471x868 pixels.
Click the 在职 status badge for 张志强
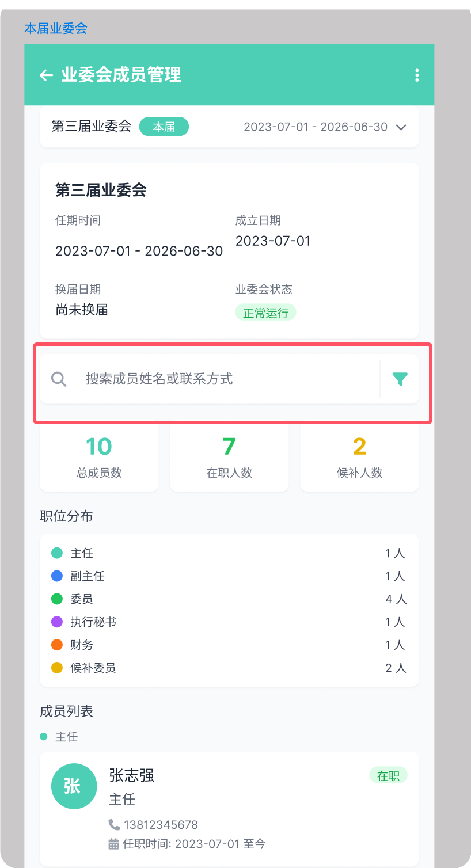pos(388,776)
